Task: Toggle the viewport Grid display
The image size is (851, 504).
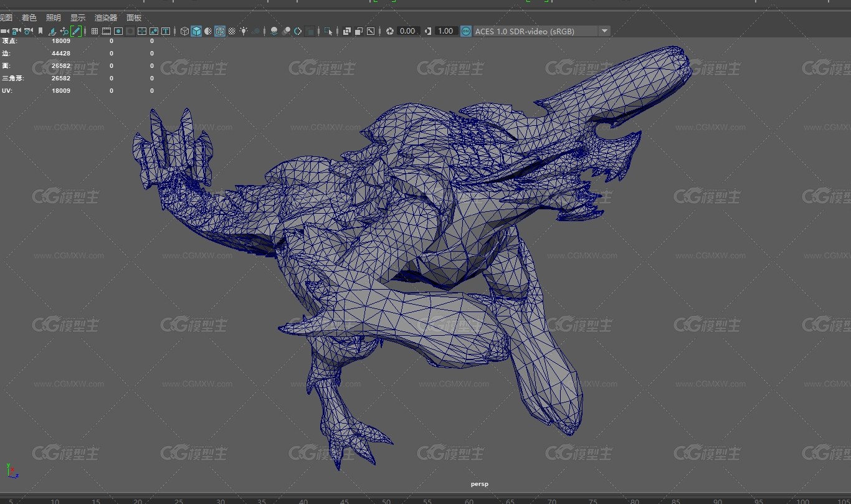Action: coord(95,31)
